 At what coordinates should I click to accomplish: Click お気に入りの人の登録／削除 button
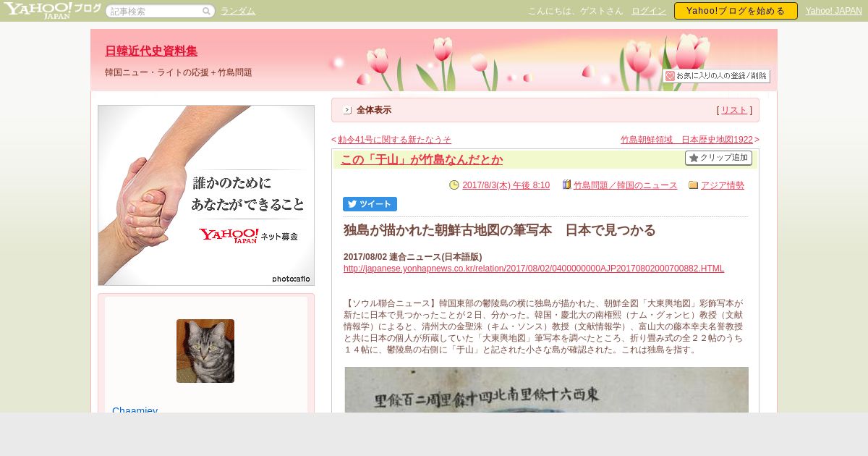(x=716, y=76)
